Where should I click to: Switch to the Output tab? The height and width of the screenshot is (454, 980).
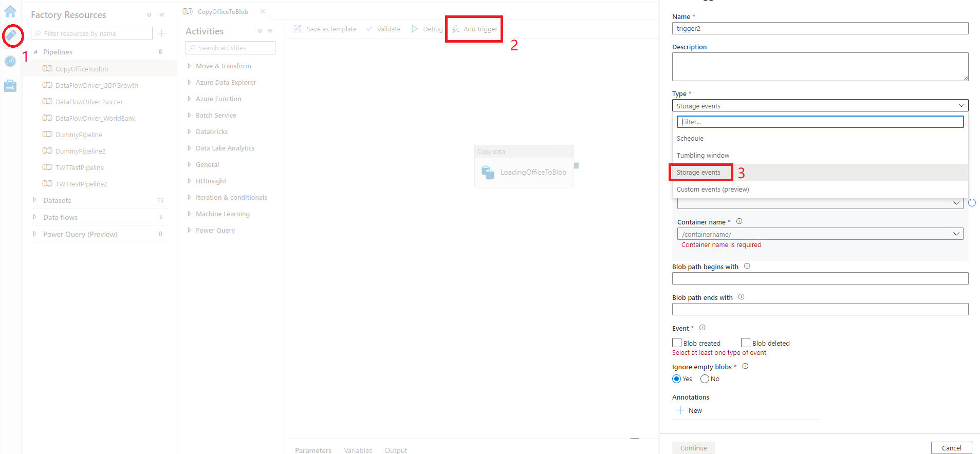pos(396,450)
